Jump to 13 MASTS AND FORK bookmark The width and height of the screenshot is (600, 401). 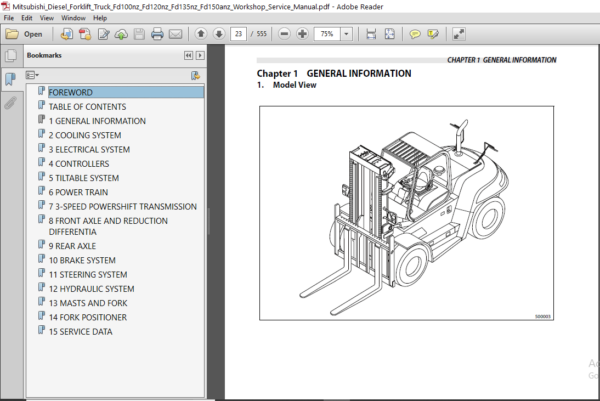tap(88, 303)
